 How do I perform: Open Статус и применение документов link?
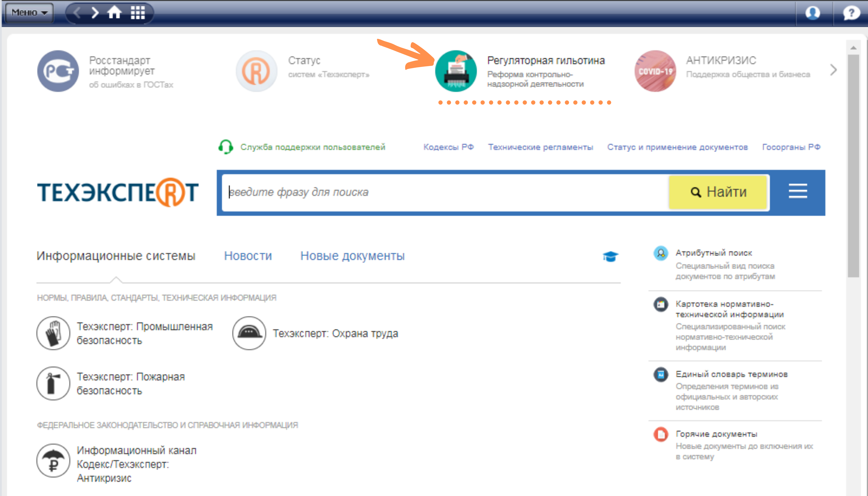pos(677,147)
